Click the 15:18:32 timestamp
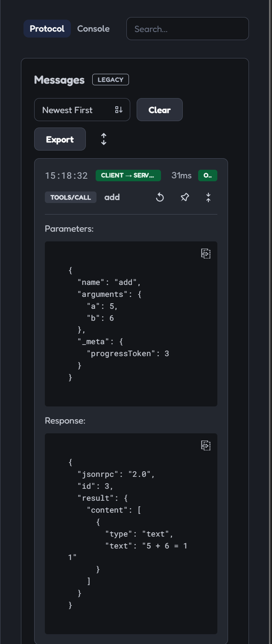Screen dimensions: 272x644 (67, 176)
